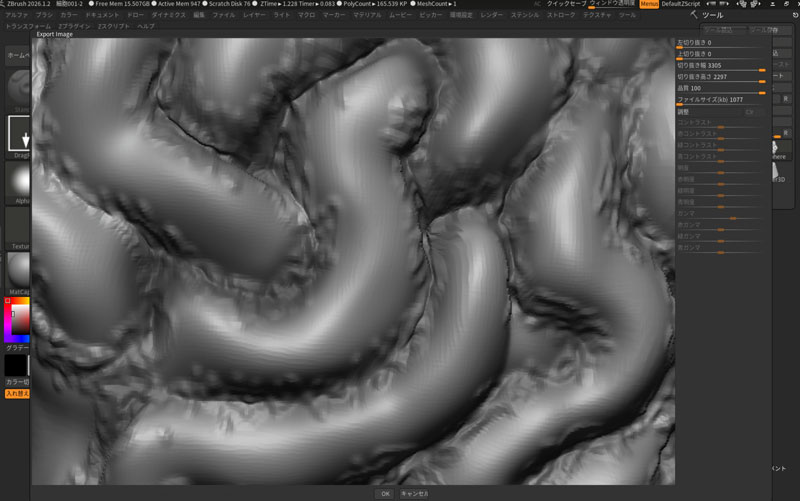Open the ドロー menu
The image size is (800, 501).
135,15
